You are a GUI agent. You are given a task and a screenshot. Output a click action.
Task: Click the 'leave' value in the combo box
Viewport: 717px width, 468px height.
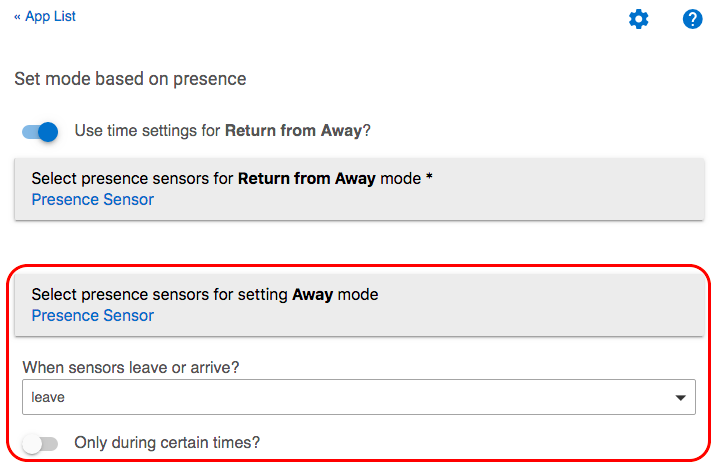[x=48, y=397]
